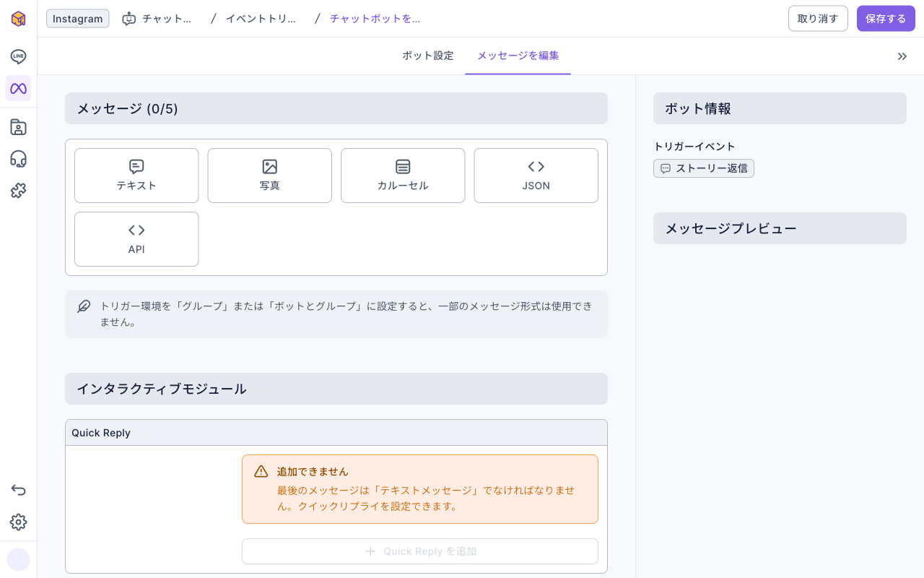
Task: Select the Meta platform sidebar icon
Action: (x=18, y=88)
